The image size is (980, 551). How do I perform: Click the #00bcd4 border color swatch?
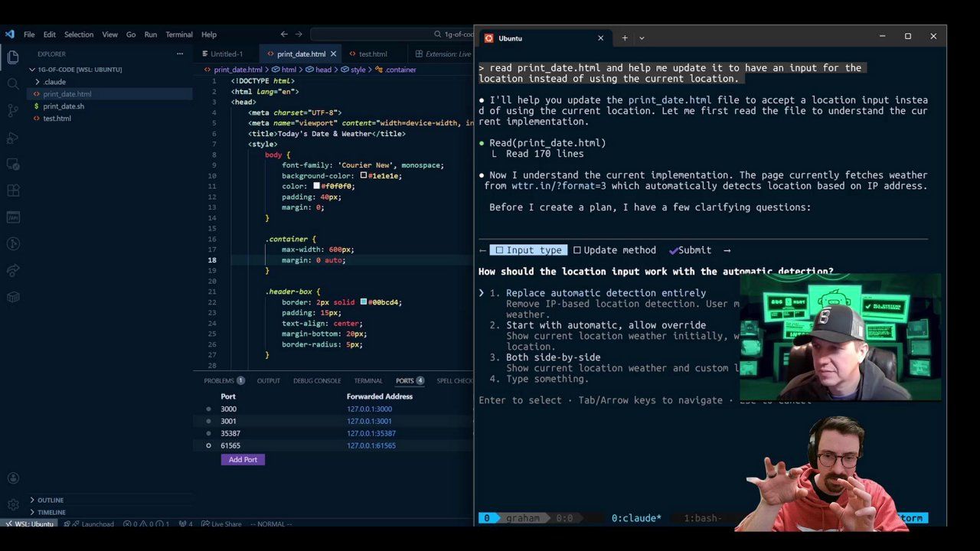click(x=364, y=302)
